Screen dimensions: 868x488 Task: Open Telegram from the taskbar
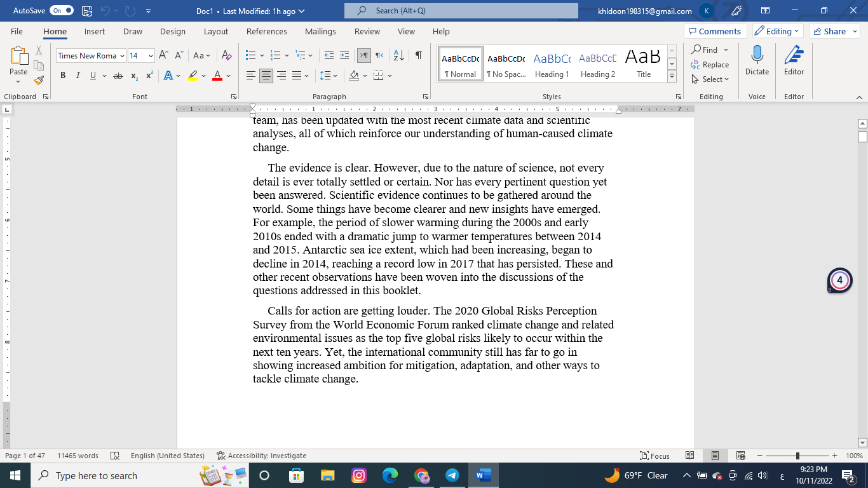point(452,475)
